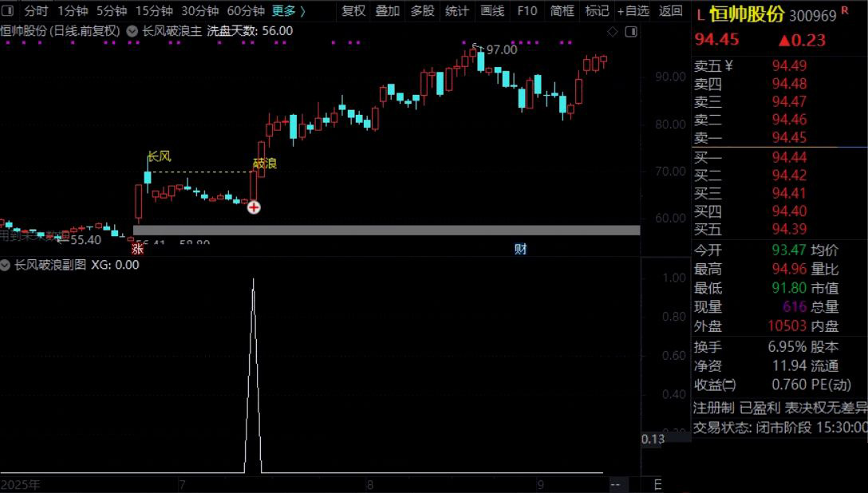The height and width of the screenshot is (493, 868).
Task: Expand the 长风破浪主 indicator dropdown arrow
Action: [132, 32]
